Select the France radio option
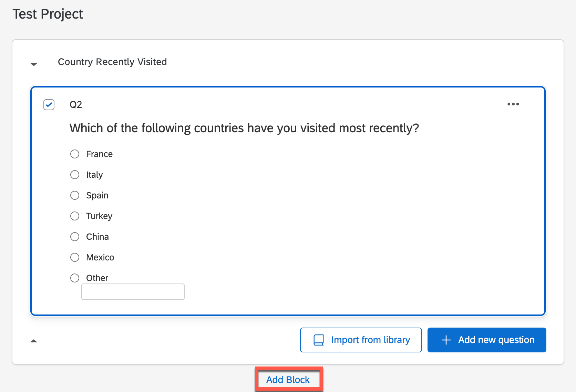Image resolution: width=576 pixels, height=392 pixels. click(x=75, y=154)
